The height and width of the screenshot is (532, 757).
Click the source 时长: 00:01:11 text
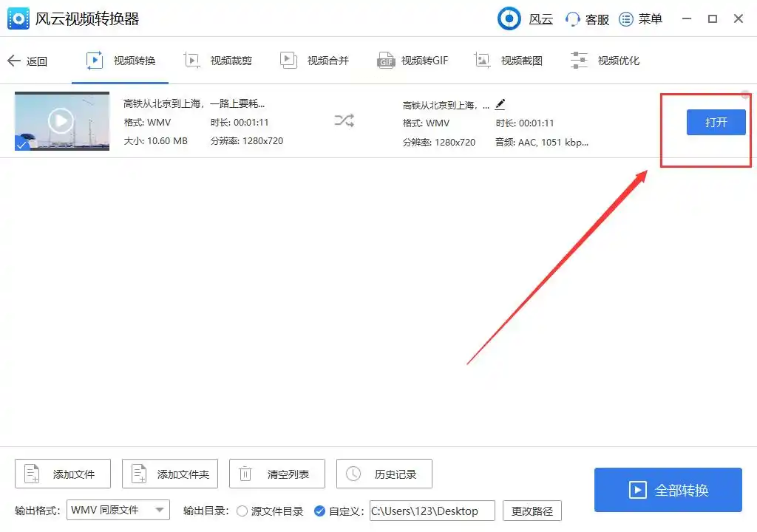tap(240, 123)
